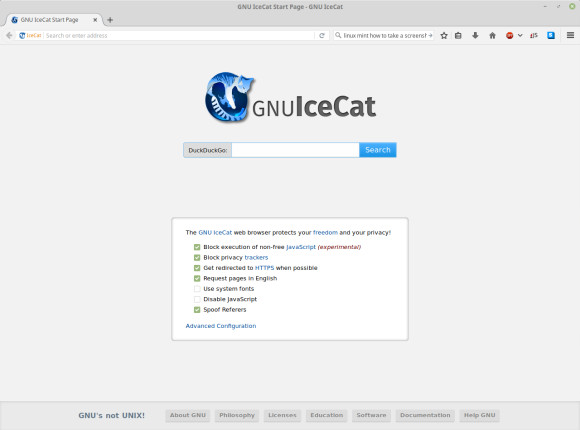
Task: Click the blue S extension icon
Action: (551, 36)
